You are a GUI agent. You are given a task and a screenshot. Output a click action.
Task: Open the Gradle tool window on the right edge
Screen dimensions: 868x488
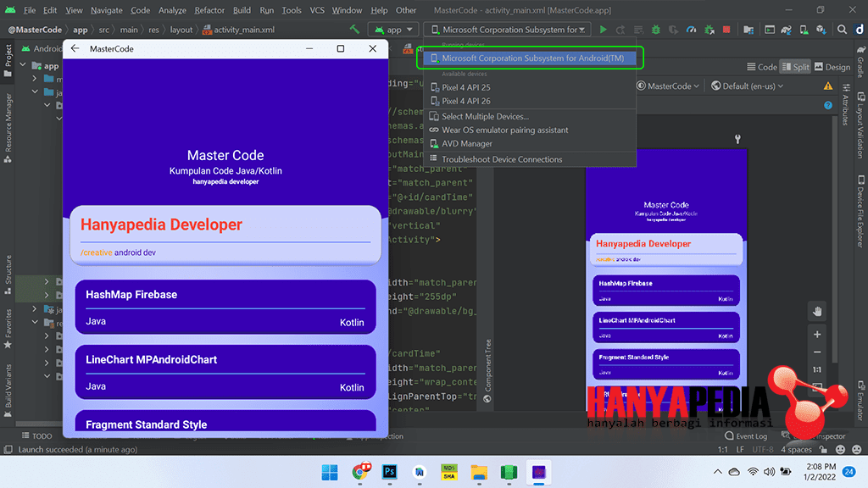tap(861, 61)
